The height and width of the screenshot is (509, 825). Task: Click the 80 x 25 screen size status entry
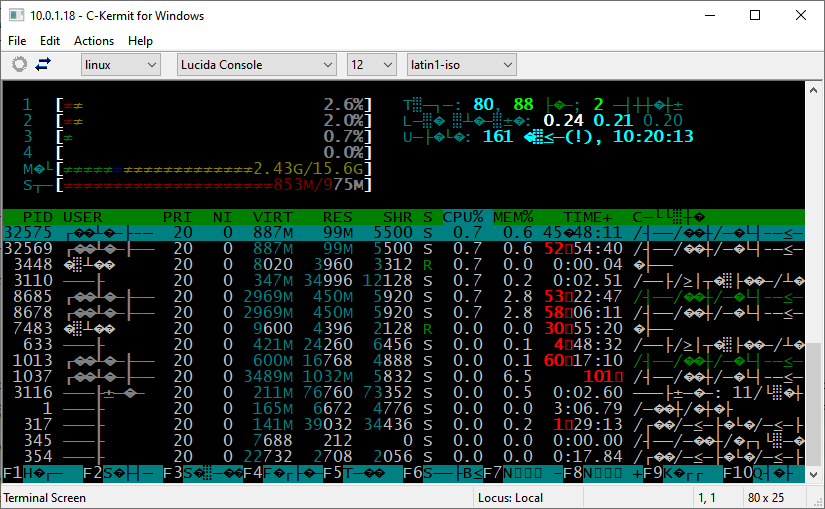[x=766, y=497]
